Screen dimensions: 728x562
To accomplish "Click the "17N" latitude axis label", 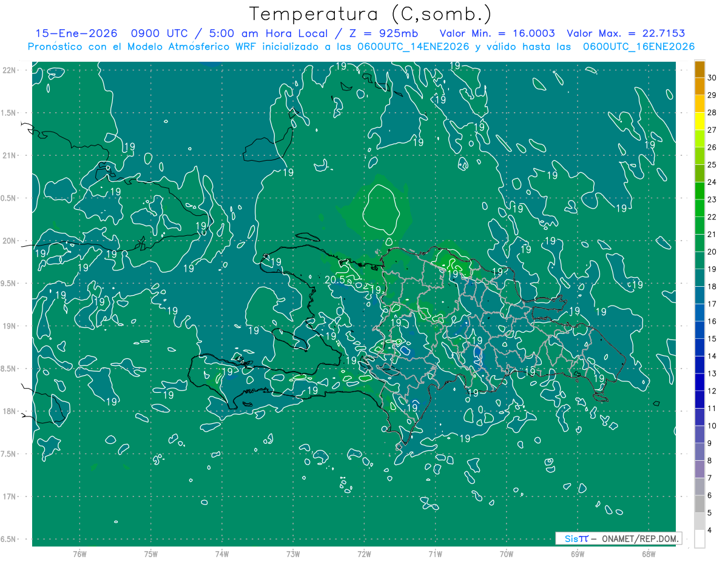I will [x=10, y=497].
